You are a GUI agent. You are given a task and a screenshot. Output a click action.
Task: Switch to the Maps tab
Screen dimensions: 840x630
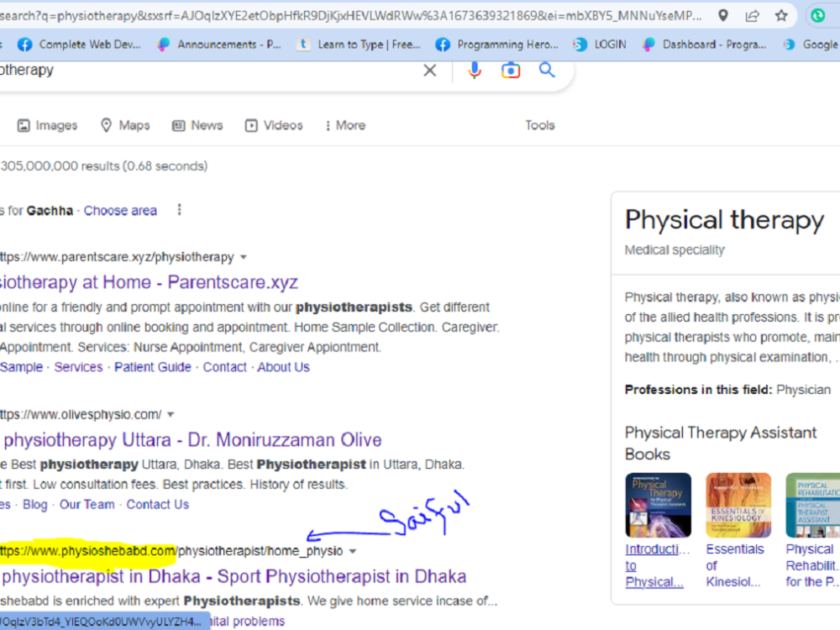point(126,125)
